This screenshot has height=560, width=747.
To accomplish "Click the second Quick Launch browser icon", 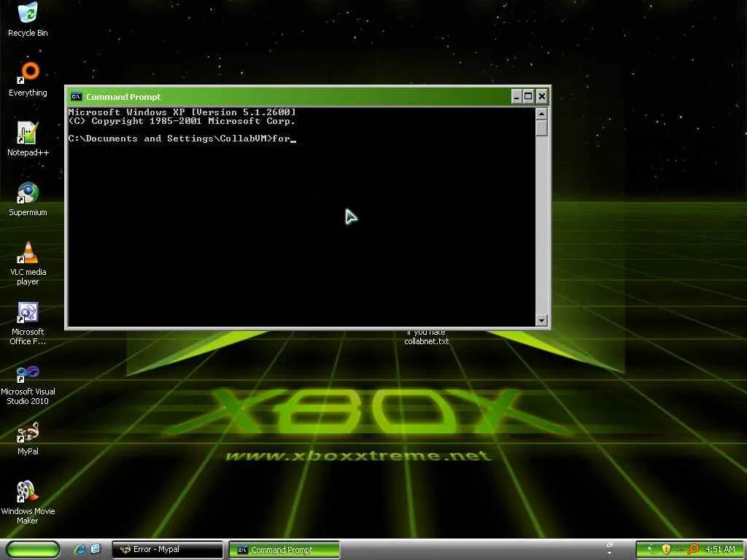I will click(x=96, y=549).
